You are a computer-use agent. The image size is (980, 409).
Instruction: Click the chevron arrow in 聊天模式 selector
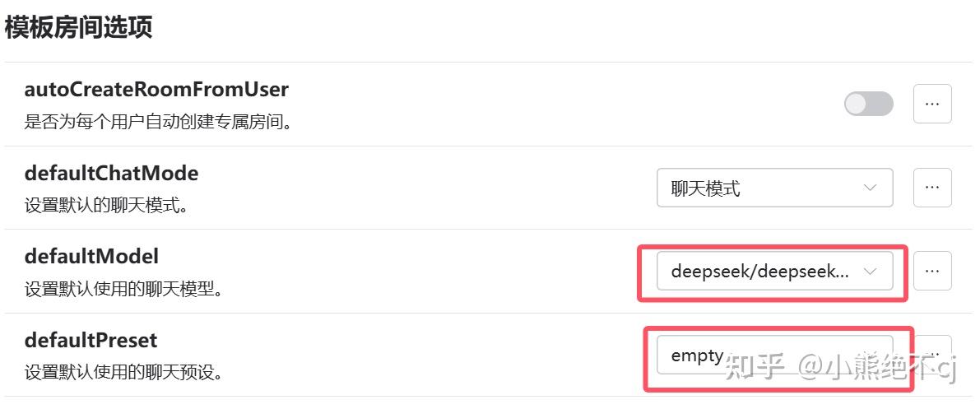click(x=870, y=188)
